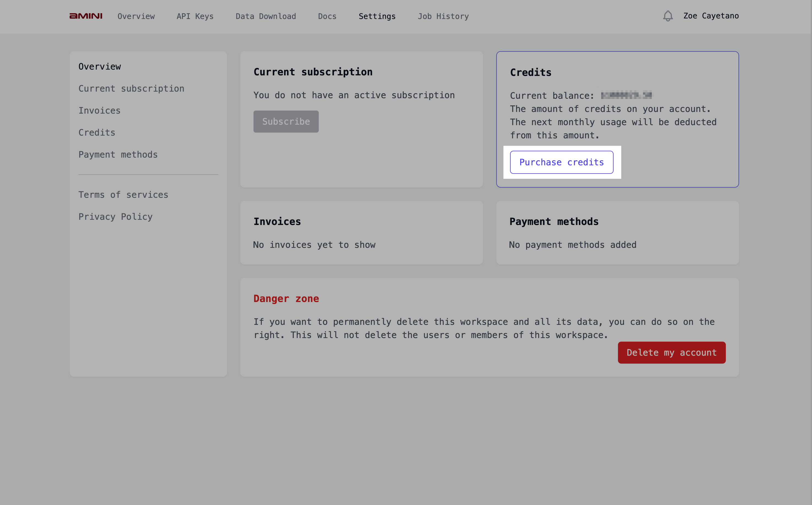The width and height of the screenshot is (812, 505).
Task: Click Delete my account button
Action: click(x=671, y=353)
